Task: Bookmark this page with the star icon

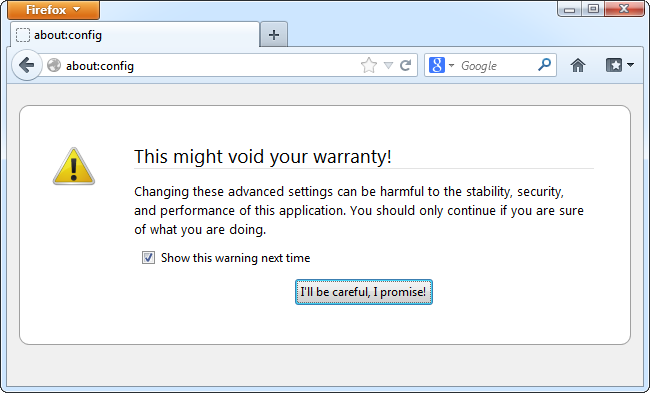Action: [369, 65]
